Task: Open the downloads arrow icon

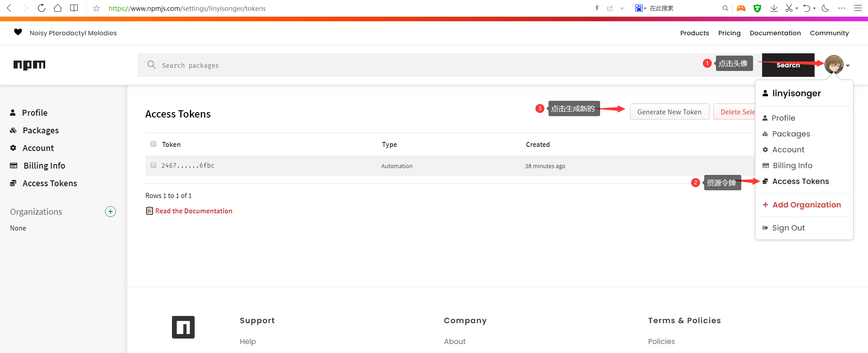Action: click(x=774, y=8)
